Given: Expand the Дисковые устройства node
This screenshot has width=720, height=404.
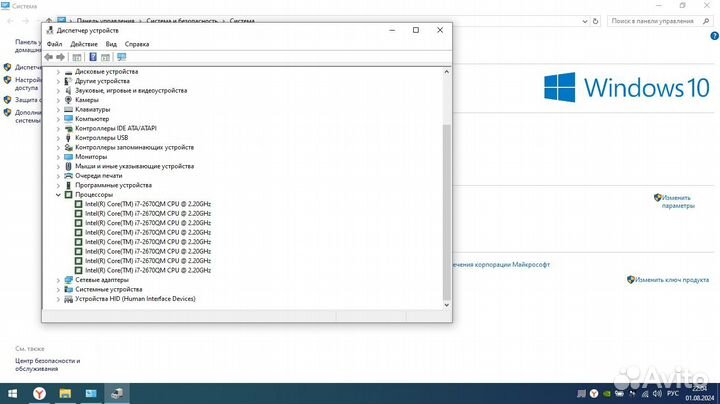Looking at the screenshot, I should click(x=58, y=72).
